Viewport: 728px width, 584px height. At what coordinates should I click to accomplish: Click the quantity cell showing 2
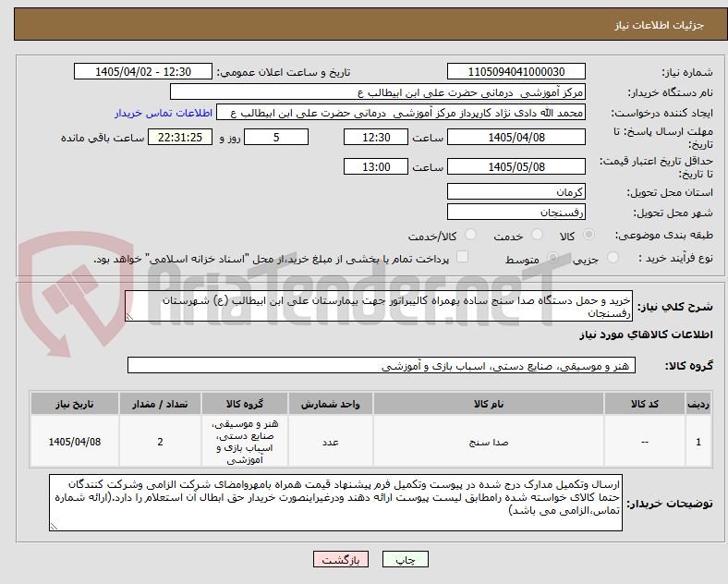[x=160, y=442]
